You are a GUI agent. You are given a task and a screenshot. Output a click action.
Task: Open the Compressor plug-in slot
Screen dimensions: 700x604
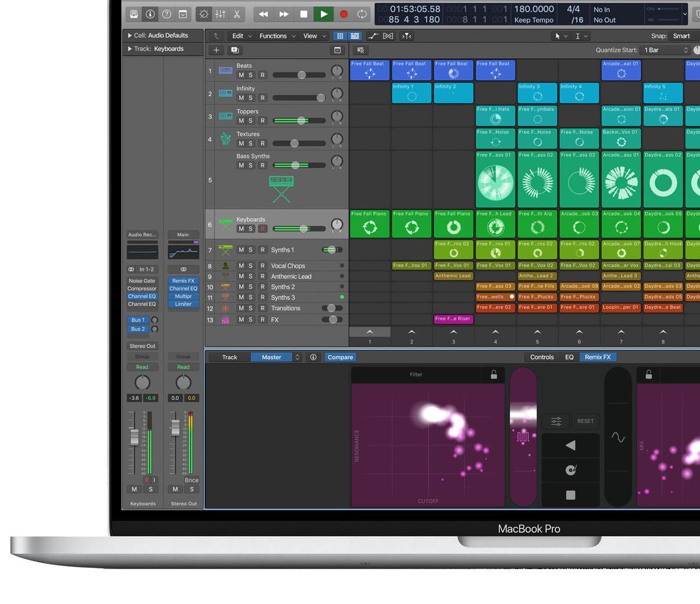pyautogui.click(x=142, y=289)
